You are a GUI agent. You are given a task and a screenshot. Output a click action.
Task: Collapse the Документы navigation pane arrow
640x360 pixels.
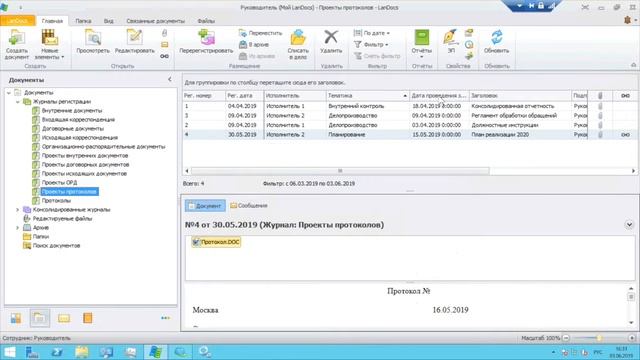click(170, 80)
